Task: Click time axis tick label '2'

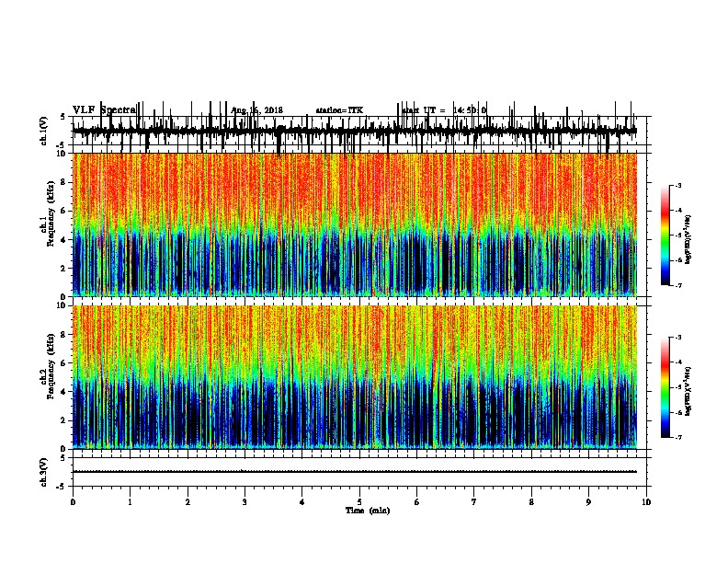Action: (188, 502)
